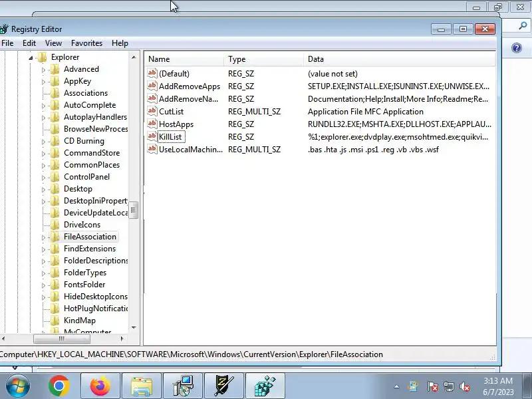Select the FindExtensions key

point(90,249)
